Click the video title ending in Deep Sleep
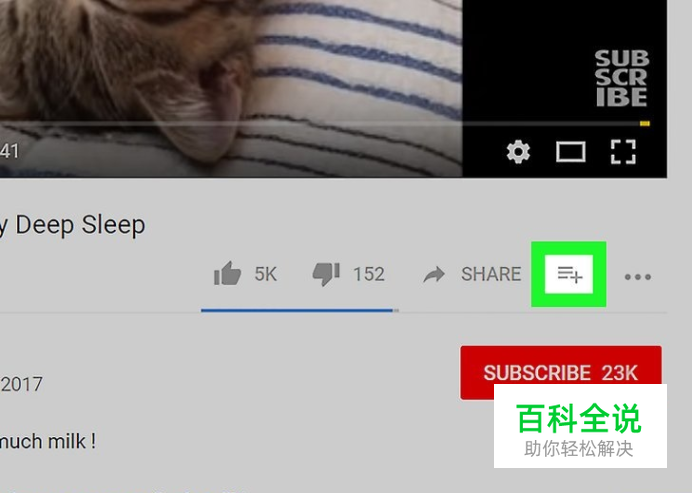This screenshot has width=692, height=493. pos(72,225)
